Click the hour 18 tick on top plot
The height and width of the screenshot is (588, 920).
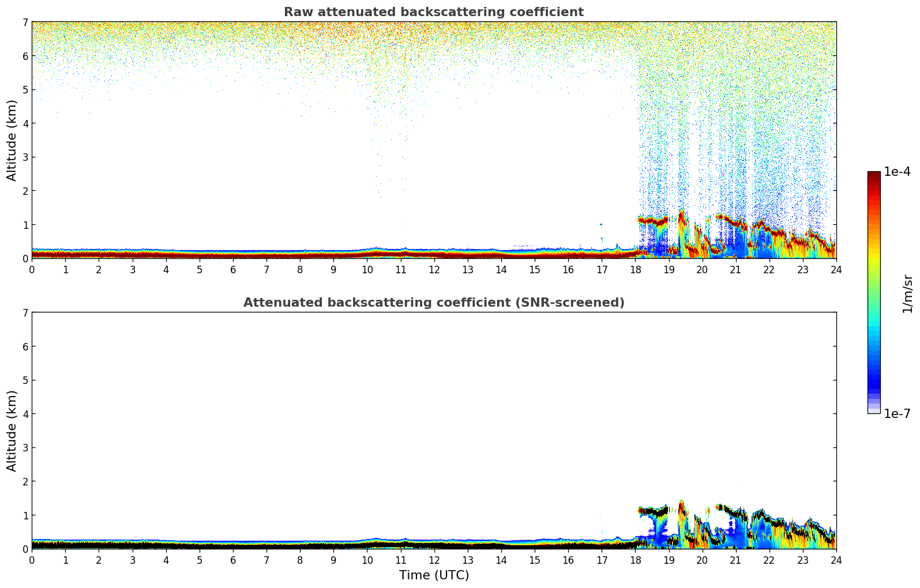[635, 269]
